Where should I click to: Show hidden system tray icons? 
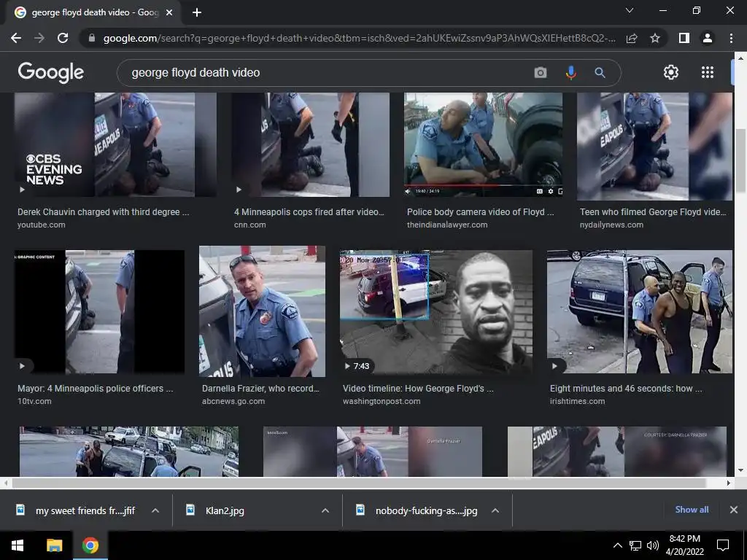point(617,545)
